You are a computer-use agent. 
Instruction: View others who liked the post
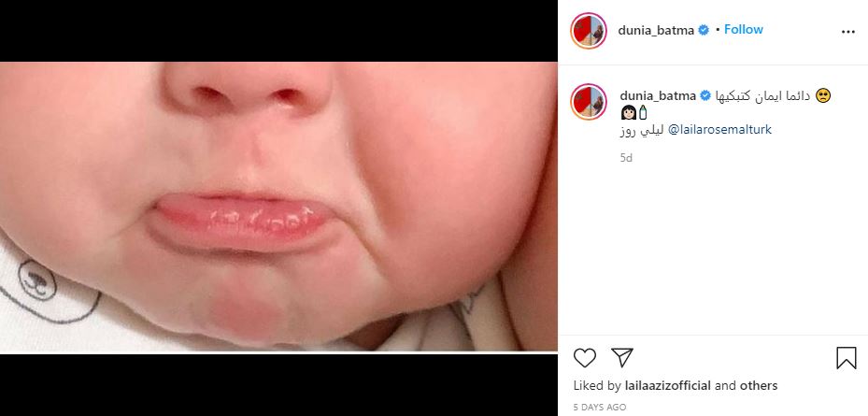coord(760,385)
